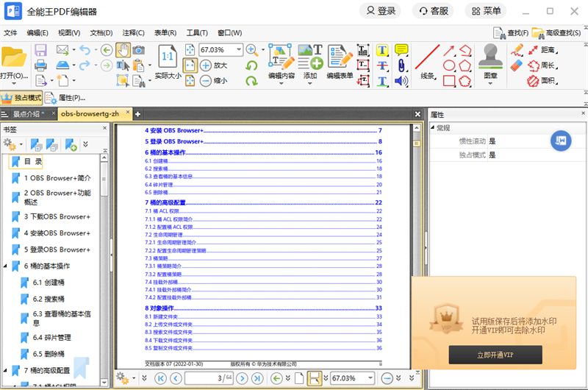The height and width of the screenshot is (390, 588).
Task: Toggle the Highlight Text tool
Action: coord(382,49)
